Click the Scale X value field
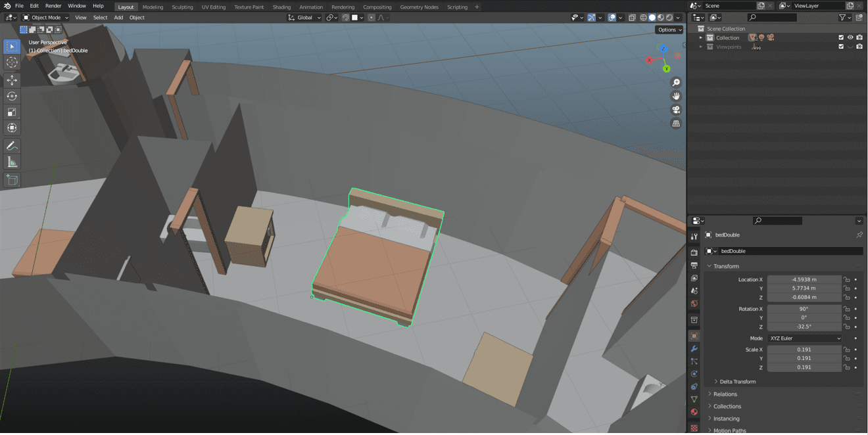The height and width of the screenshot is (435, 868). pyautogui.click(x=804, y=350)
